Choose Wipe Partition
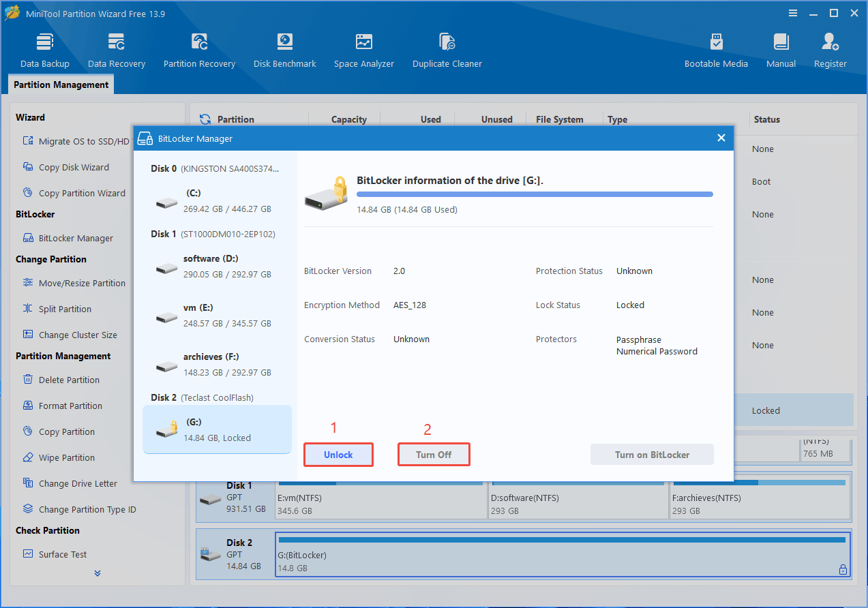 59,457
